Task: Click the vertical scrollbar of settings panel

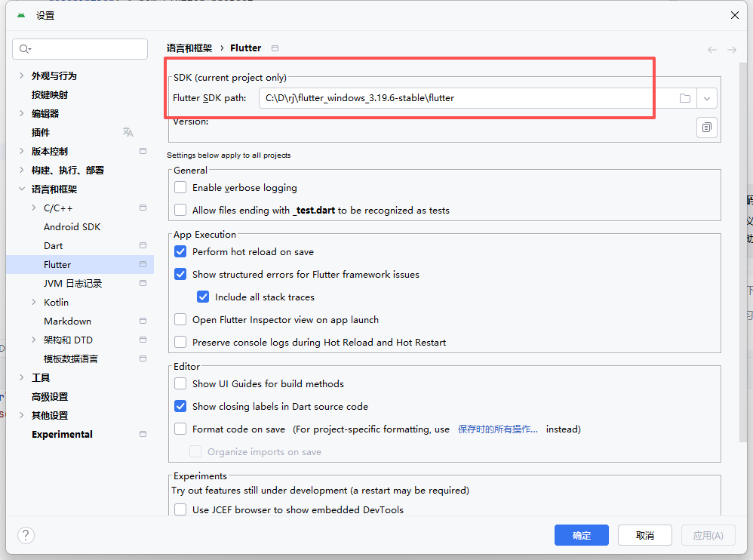Action: pos(743,251)
